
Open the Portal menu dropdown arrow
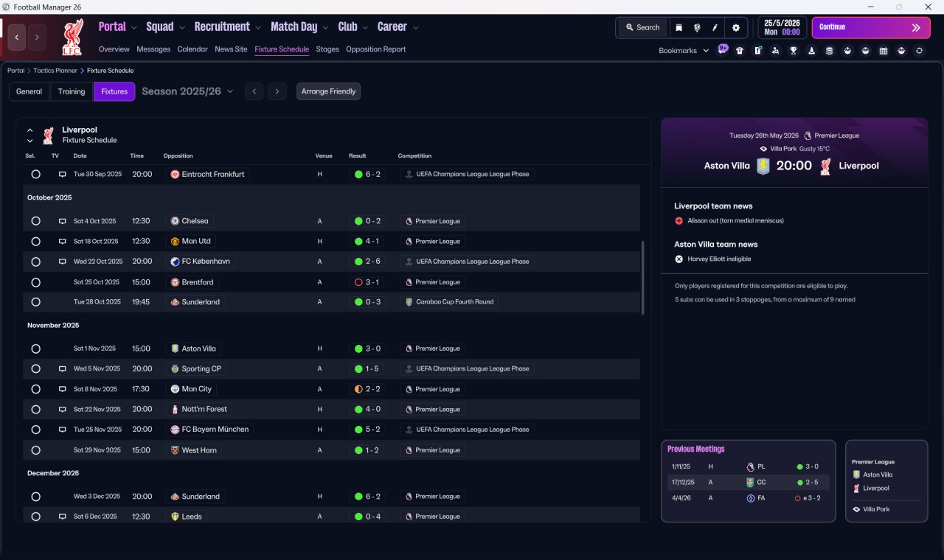(133, 27)
